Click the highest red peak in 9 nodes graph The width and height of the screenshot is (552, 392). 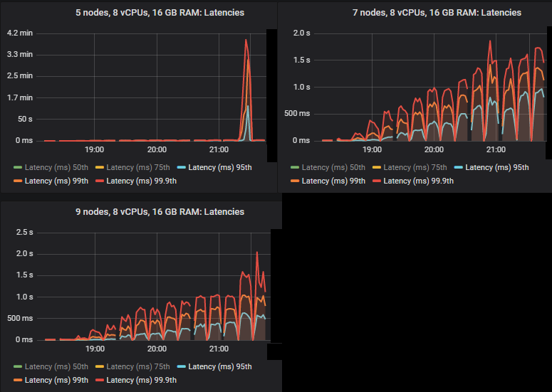pyautogui.click(x=257, y=253)
